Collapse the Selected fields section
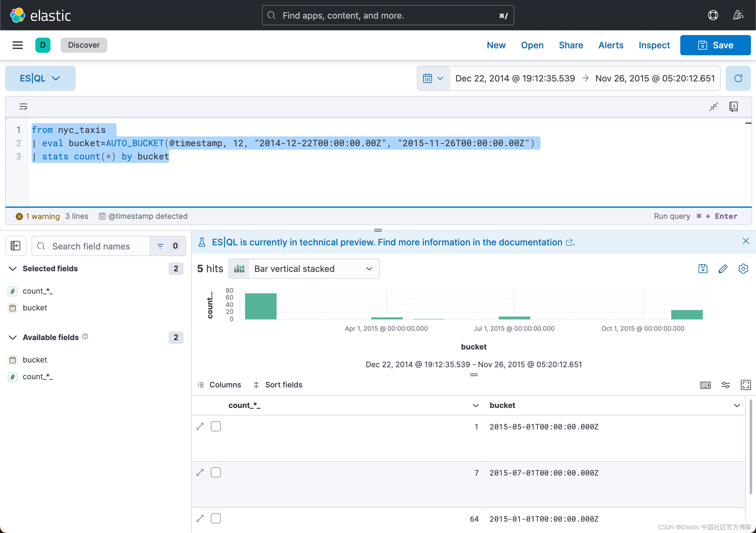 pos(13,268)
